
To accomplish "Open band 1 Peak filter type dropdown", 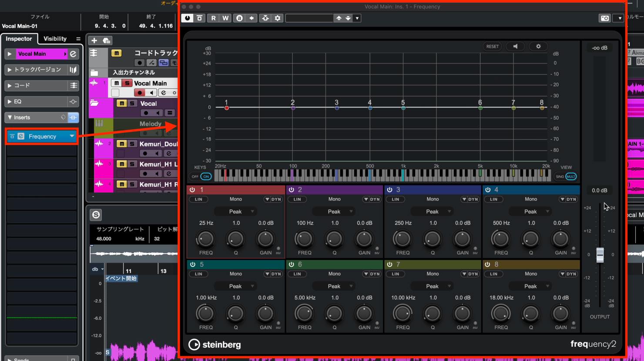I will [x=235, y=212].
